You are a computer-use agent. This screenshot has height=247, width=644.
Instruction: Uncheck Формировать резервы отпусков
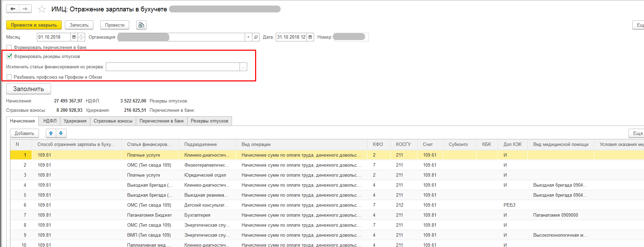(x=9, y=56)
